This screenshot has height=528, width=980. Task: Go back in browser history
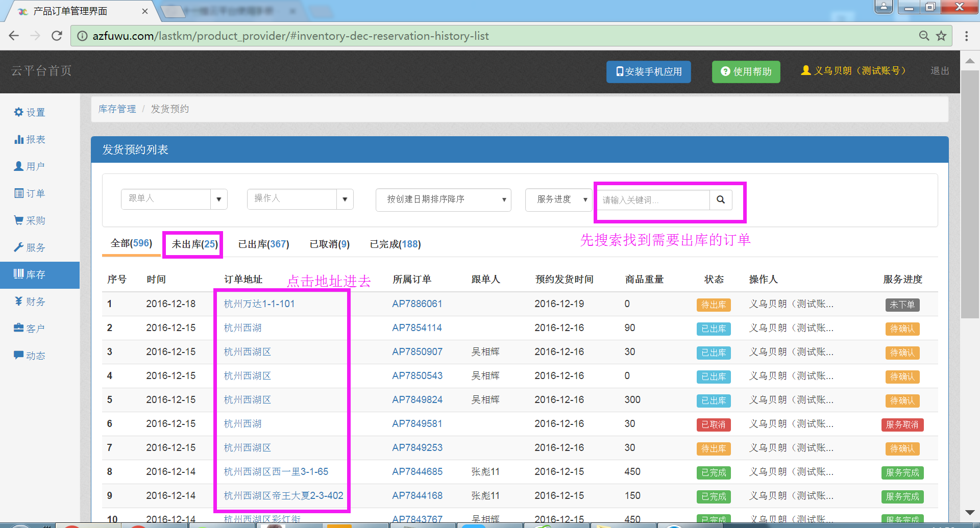14,36
